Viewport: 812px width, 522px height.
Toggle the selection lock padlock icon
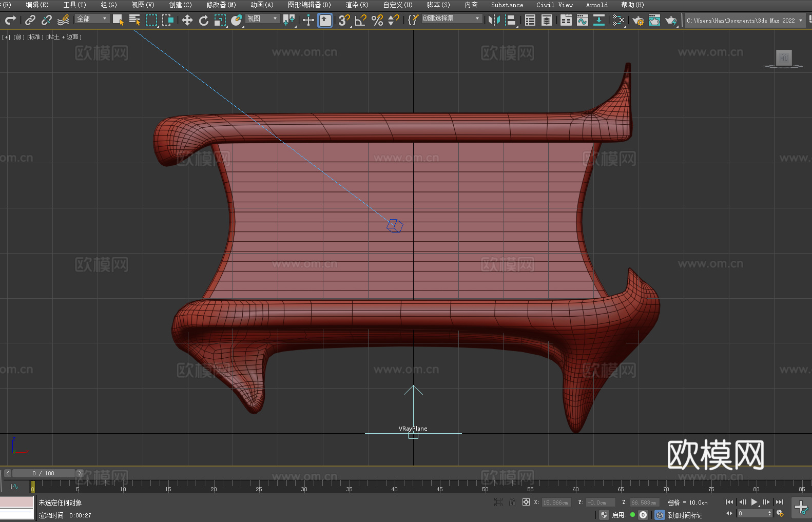[x=512, y=502]
